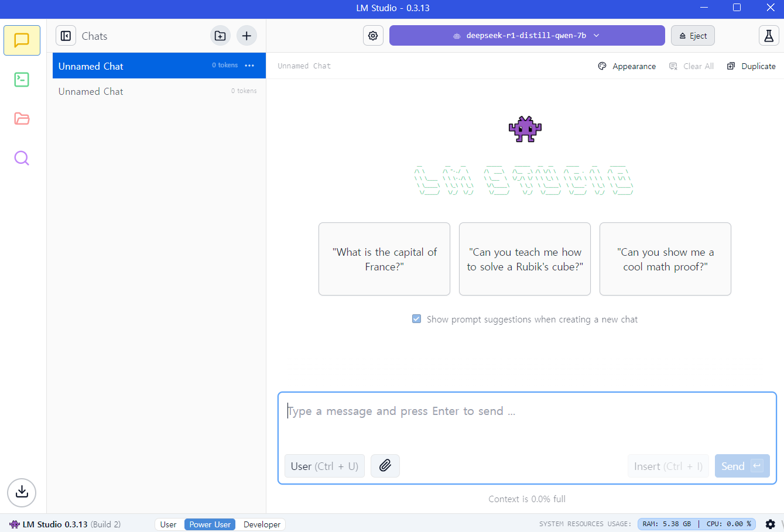Select the highlighted Unnamed Chat entry
Image resolution: width=784 pixels, height=532 pixels.
click(159, 66)
